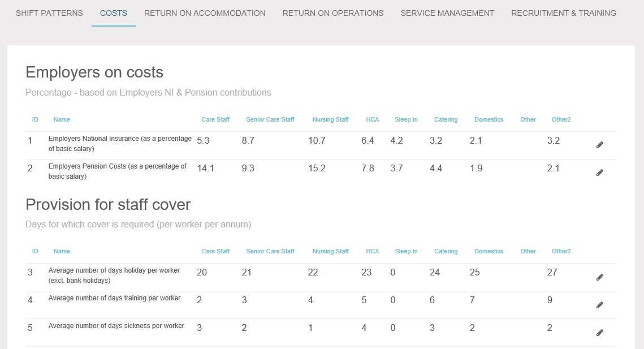Viewport: 644px width, 349px height.
Task: Click Other header in staff cover table
Action: pos(528,251)
